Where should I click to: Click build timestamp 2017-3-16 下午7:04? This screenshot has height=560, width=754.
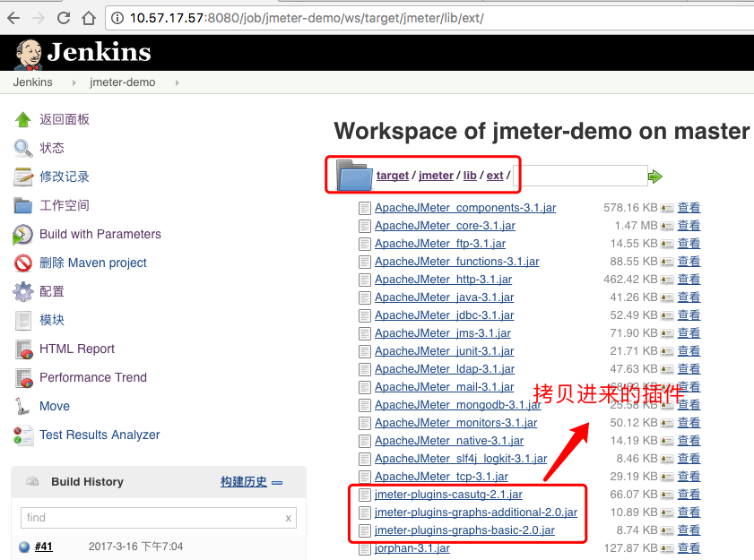pos(135,547)
